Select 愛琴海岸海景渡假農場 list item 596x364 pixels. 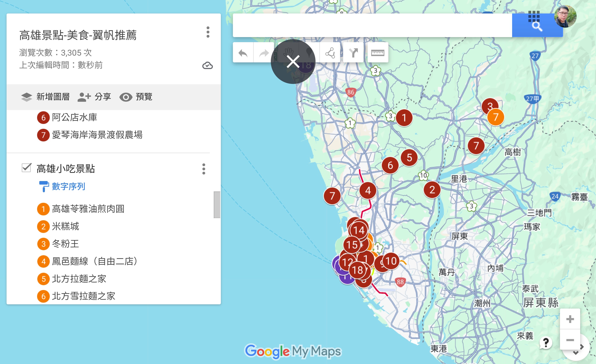point(97,135)
